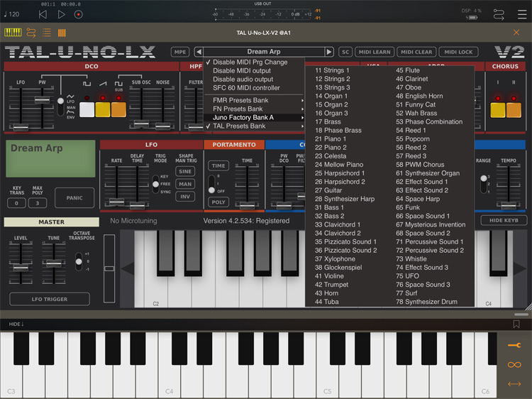Click the record button in transport
This screenshot has height=399, width=532.
pos(78,15)
